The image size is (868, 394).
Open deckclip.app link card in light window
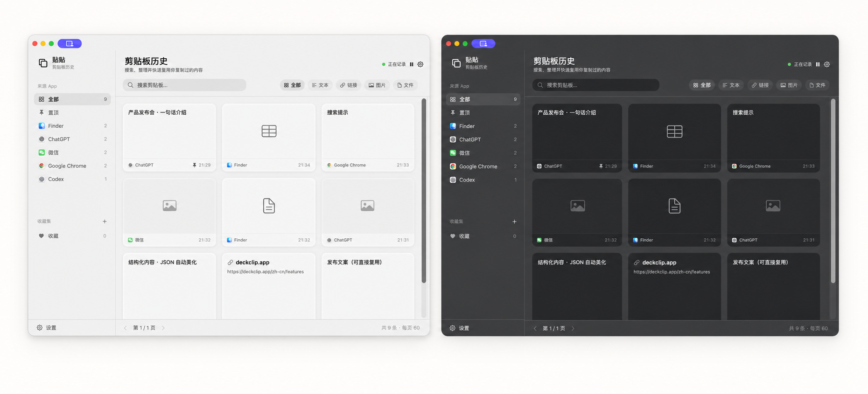pyautogui.click(x=269, y=286)
